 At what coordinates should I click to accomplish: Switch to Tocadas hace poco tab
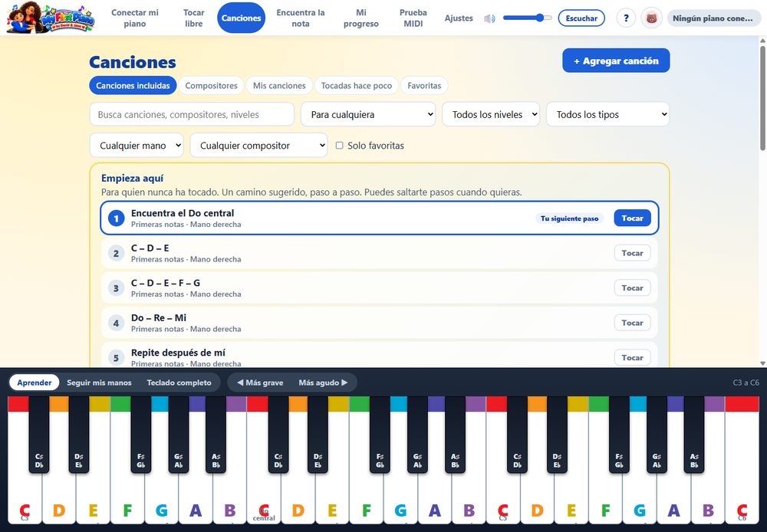pos(357,86)
